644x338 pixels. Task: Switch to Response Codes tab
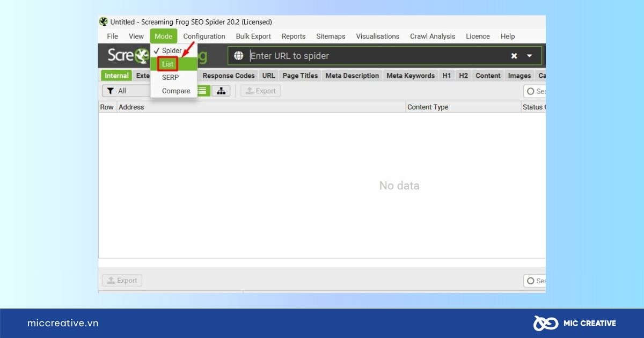click(x=229, y=76)
